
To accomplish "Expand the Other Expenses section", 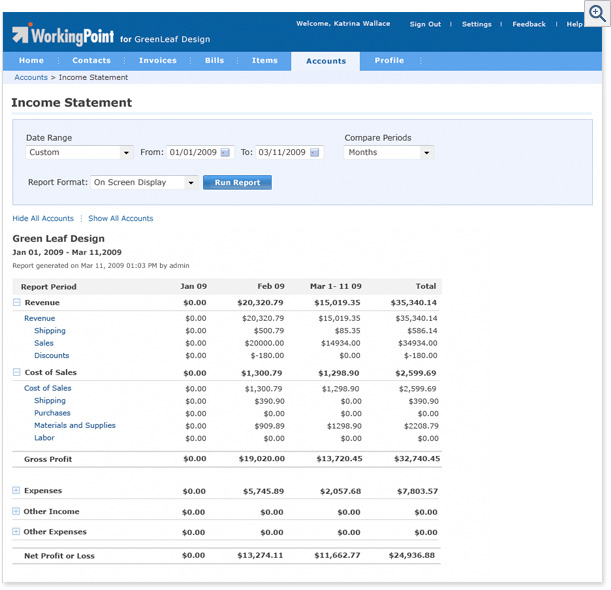I will (x=16, y=532).
